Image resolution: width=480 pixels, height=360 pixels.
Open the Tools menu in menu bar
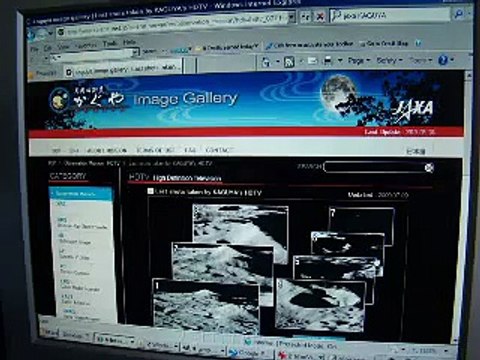110,44
